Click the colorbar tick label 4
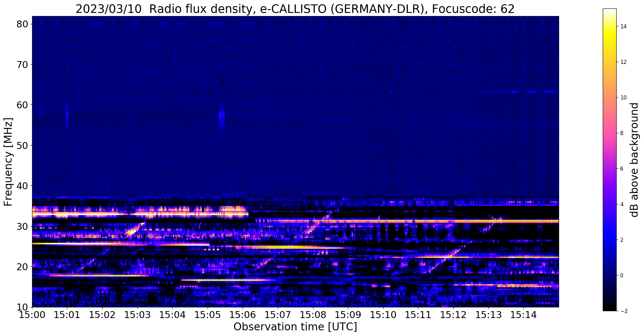The image size is (644, 336). [x=622, y=204]
